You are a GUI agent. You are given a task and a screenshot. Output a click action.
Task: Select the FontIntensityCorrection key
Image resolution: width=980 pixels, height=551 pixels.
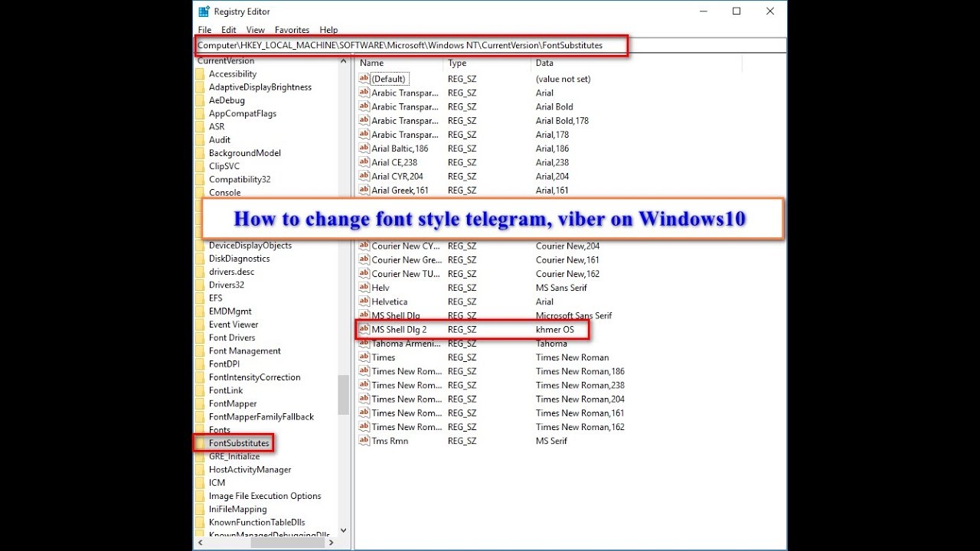pyautogui.click(x=255, y=377)
